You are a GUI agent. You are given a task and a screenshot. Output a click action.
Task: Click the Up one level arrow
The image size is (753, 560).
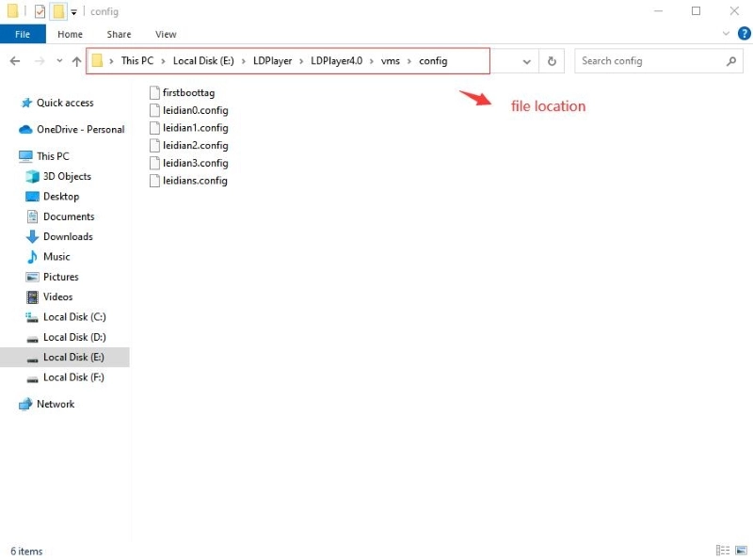point(76,61)
